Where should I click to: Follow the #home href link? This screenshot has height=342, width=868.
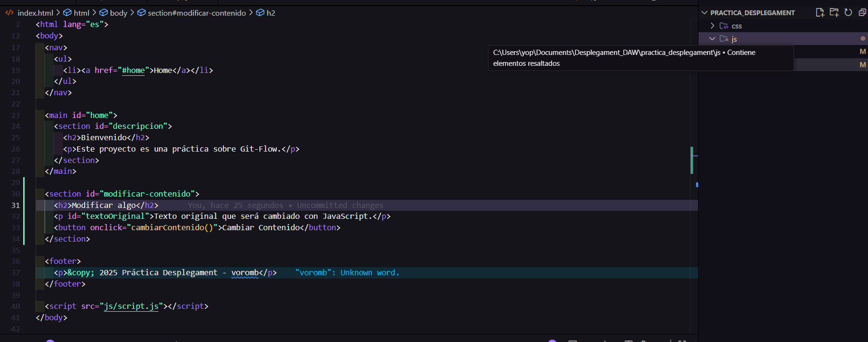(x=133, y=71)
